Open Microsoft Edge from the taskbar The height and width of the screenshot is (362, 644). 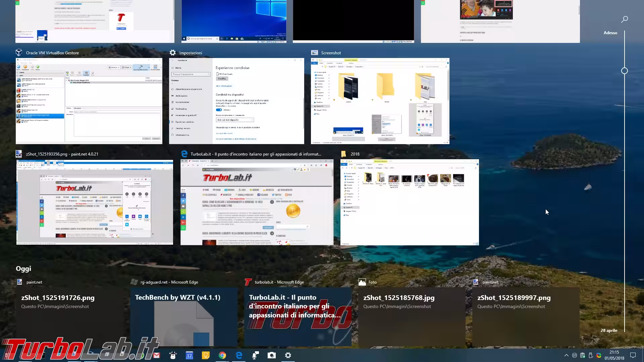point(239,355)
